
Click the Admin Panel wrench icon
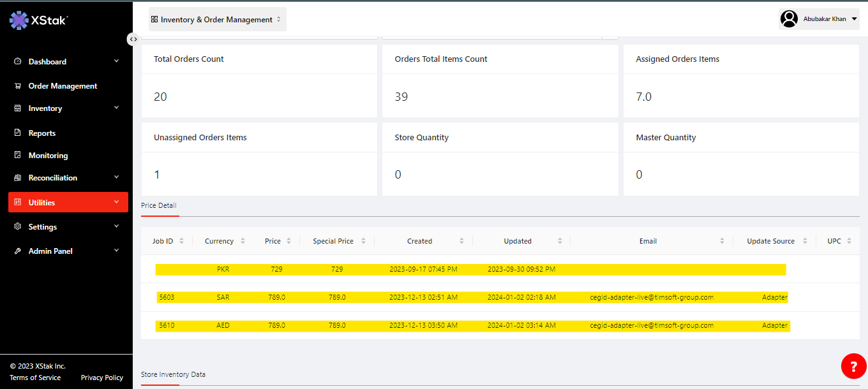click(x=18, y=251)
